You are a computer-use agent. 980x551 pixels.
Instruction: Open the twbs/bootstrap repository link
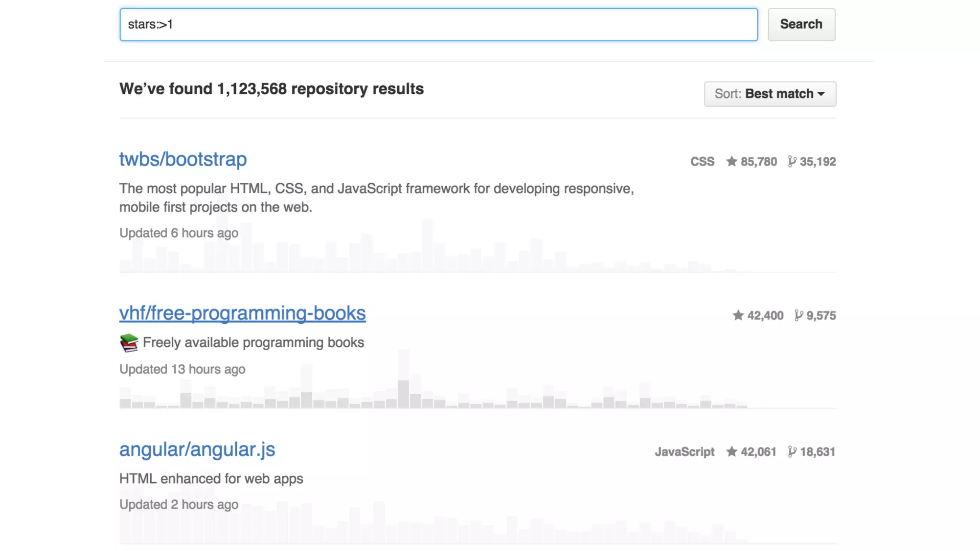183,159
